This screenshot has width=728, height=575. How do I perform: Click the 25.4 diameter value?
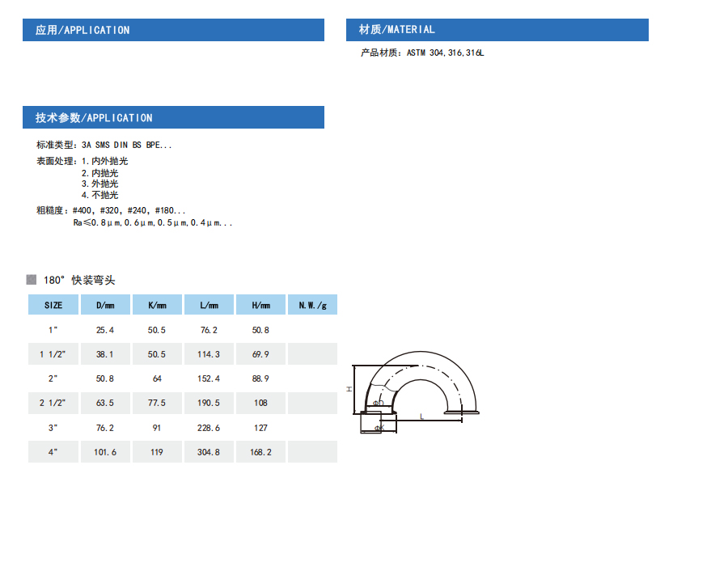tap(105, 330)
